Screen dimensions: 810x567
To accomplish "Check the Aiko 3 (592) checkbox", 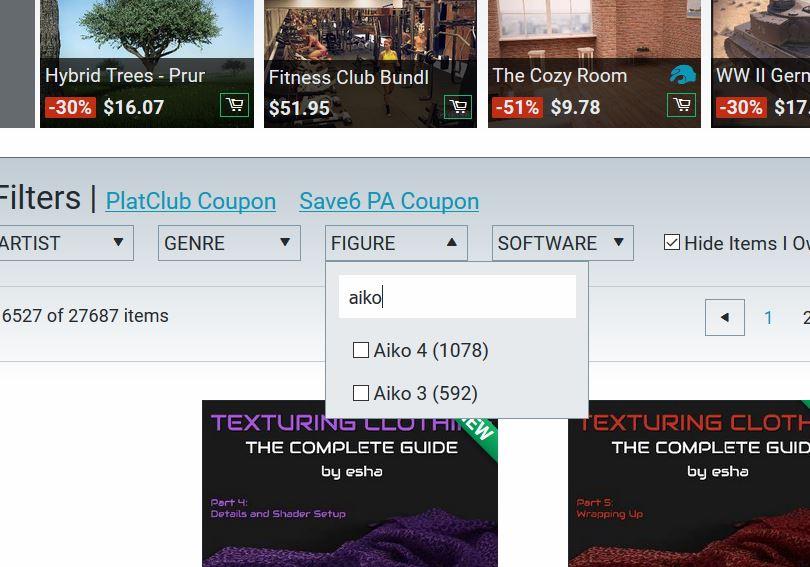I will [x=361, y=393].
